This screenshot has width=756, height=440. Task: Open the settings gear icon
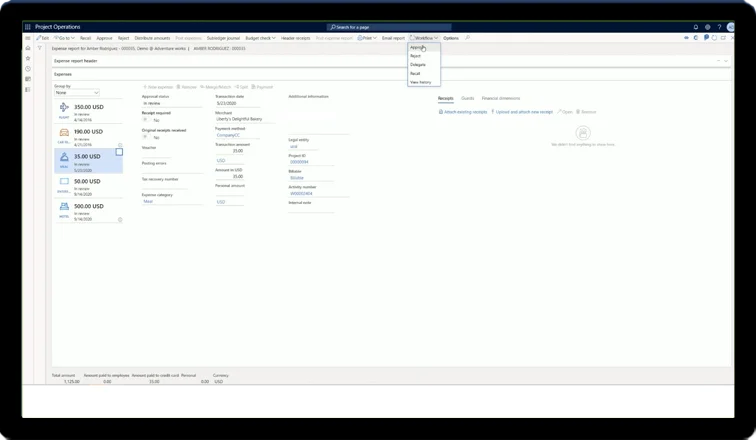[708, 27]
